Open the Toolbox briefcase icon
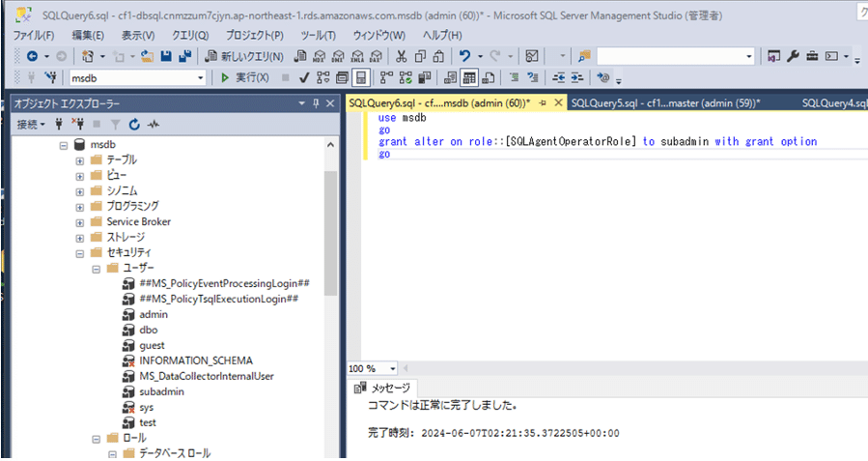868x461 pixels. pyautogui.click(x=812, y=56)
